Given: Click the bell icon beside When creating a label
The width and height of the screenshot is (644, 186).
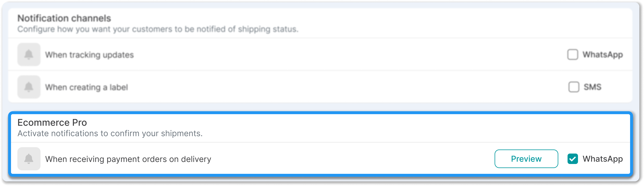Looking at the screenshot, I should click(x=29, y=87).
